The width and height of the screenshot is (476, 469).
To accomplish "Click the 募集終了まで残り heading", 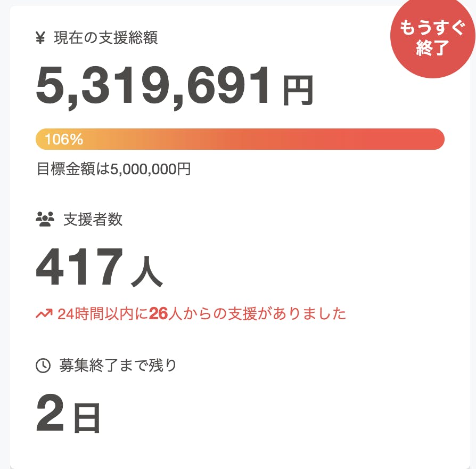I will tap(118, 366).
